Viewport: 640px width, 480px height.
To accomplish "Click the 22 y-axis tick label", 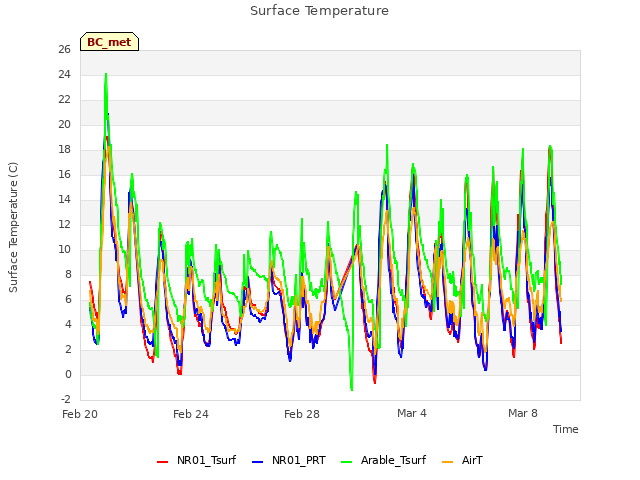I will click(64, 99).
